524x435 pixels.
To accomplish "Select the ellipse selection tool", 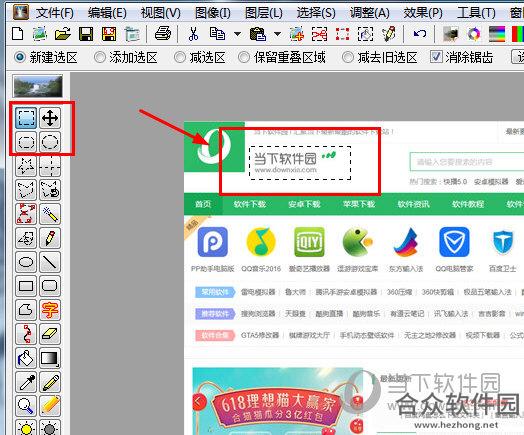I will coord(50,142).
